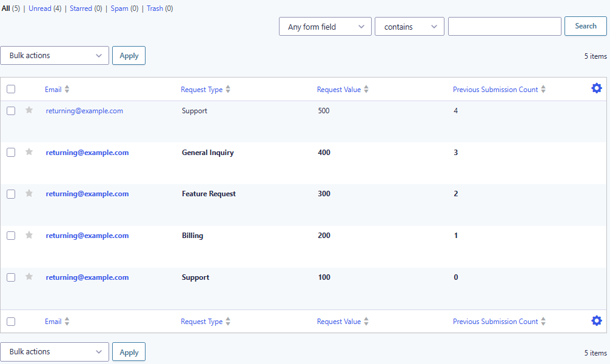Tick checkbox for Feature Request row
This screenshot has height=364, width=610.
click(x=11, y=194)
